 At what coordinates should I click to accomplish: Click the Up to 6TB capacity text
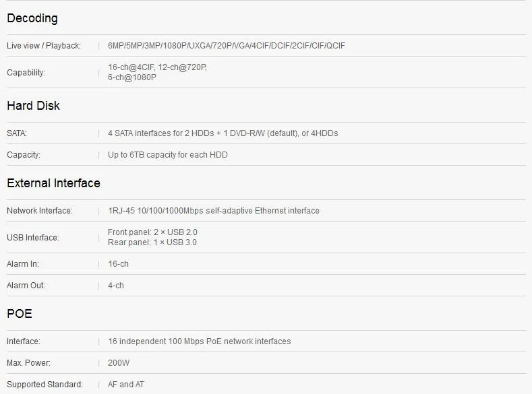tap(168, 155)
